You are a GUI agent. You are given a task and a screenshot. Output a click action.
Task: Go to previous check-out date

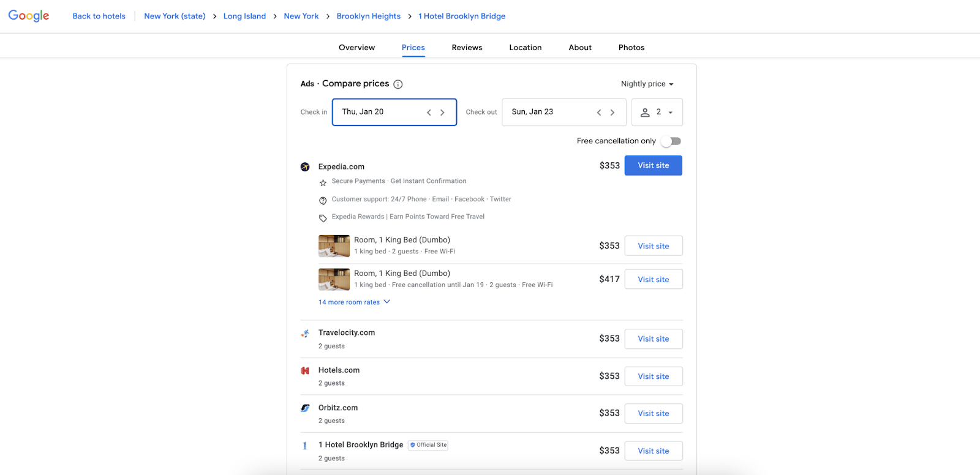coord(599,113)
